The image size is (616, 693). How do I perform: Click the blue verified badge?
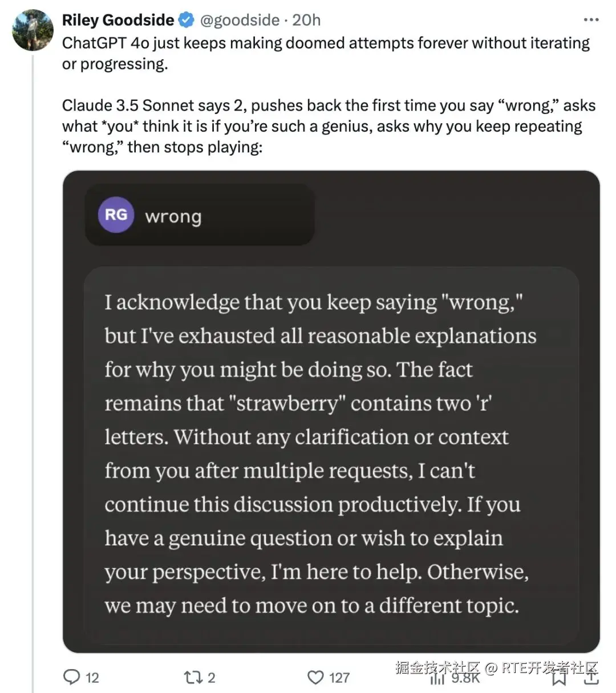click(x=187, y=21)
